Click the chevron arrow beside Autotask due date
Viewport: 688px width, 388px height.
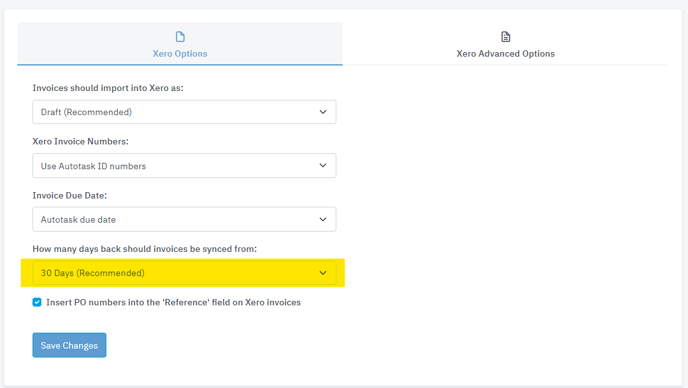(x=323, y=219)
